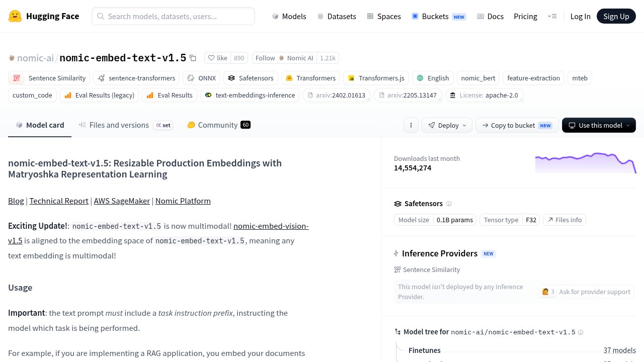Open the arxiv:2402.01613 paper tag

336,95
